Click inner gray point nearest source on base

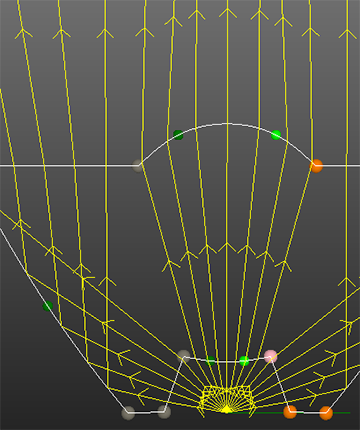tap(164, 412)
